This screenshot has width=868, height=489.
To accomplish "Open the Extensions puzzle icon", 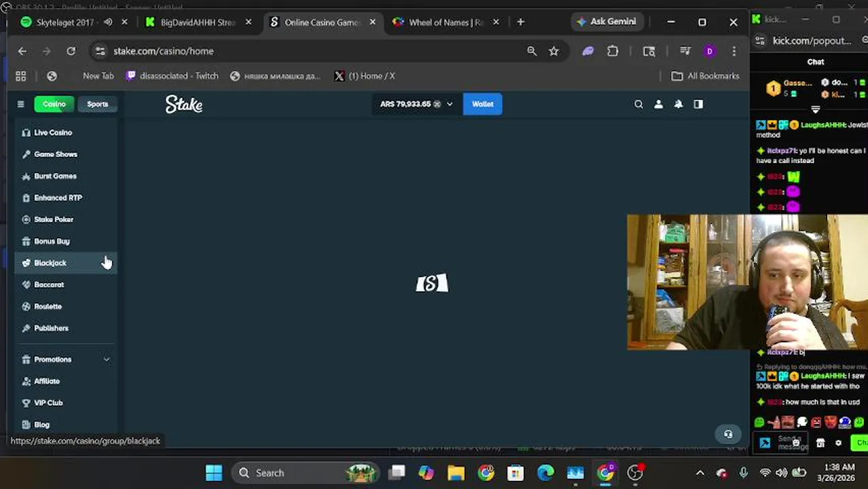I will (613, 51).
